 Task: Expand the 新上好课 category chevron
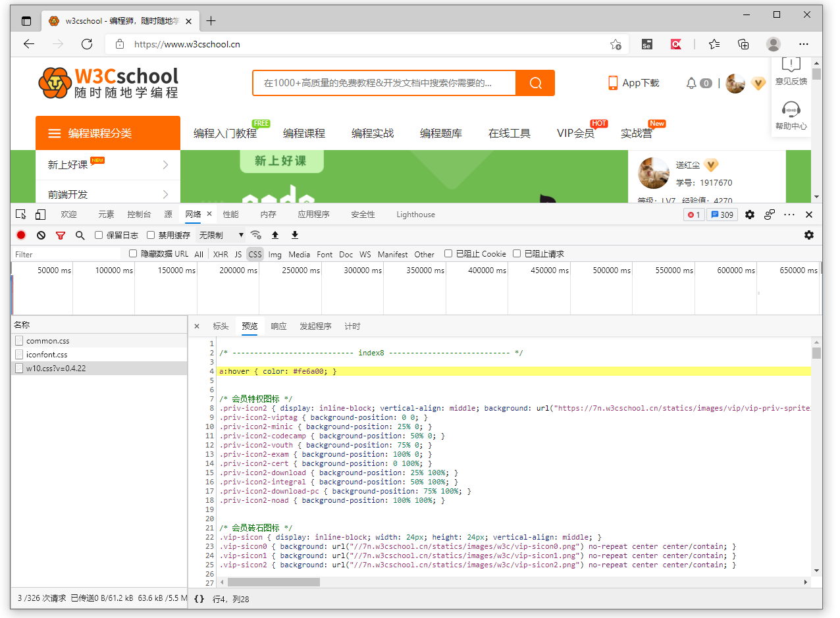tap(165, 165)
